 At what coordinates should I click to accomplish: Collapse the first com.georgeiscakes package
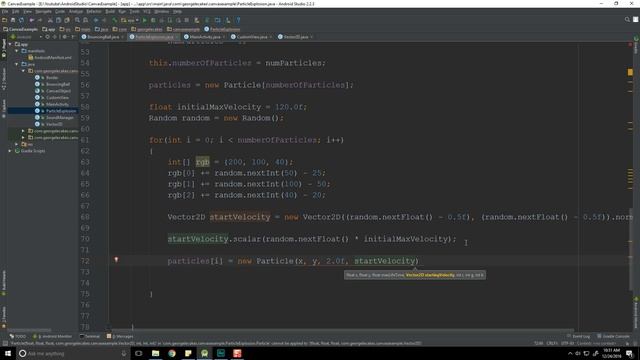pos(23,71)
